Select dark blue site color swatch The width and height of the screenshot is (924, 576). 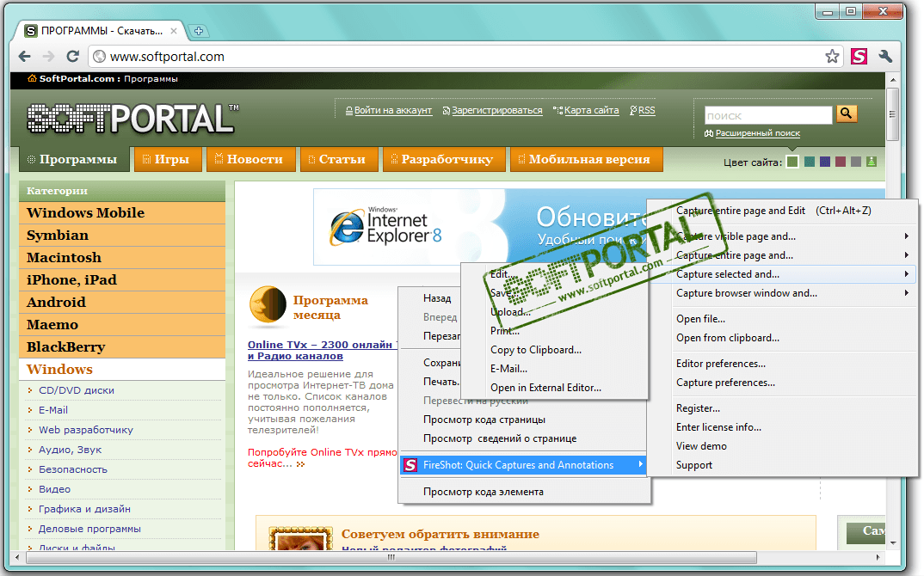824,162
